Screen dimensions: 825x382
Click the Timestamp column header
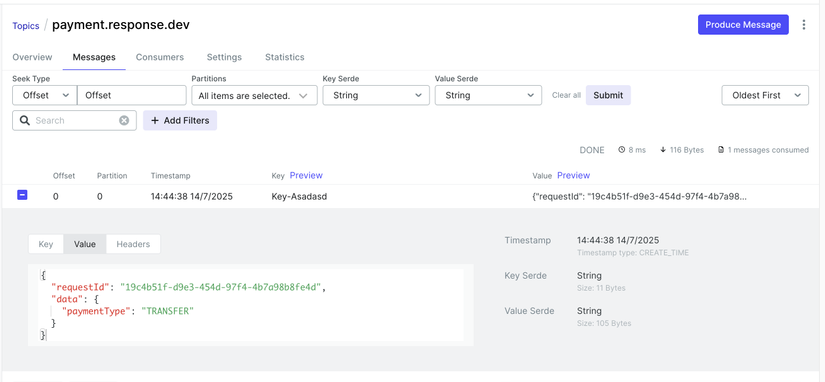[170, 176]
